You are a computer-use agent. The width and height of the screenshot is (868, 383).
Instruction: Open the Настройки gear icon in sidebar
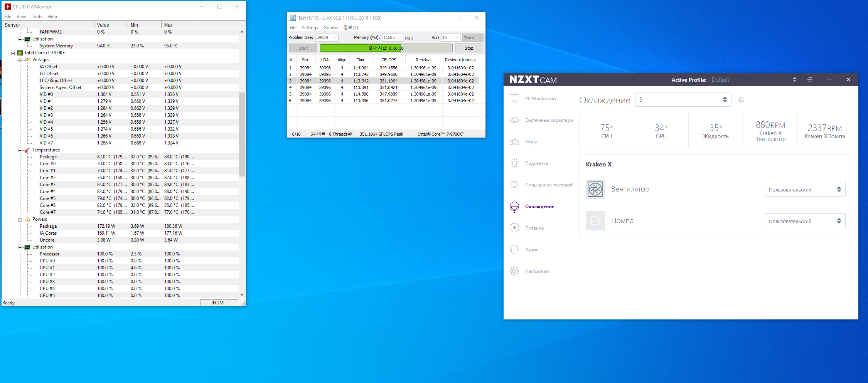(514, 271)
